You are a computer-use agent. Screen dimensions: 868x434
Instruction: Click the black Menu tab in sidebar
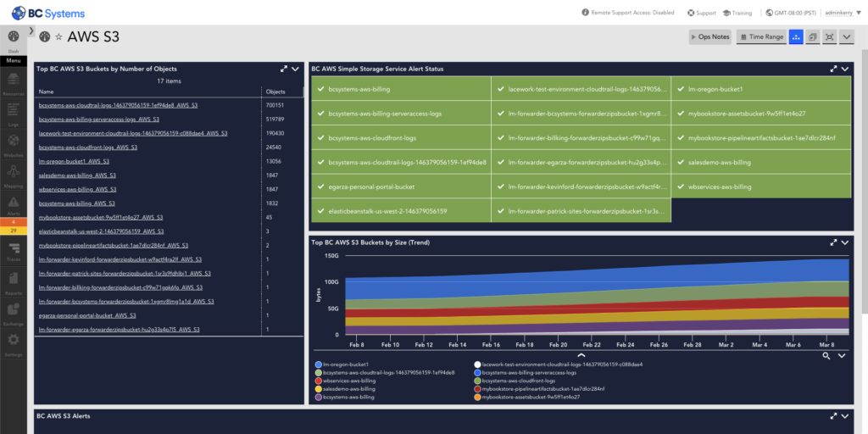coord(14,60)
